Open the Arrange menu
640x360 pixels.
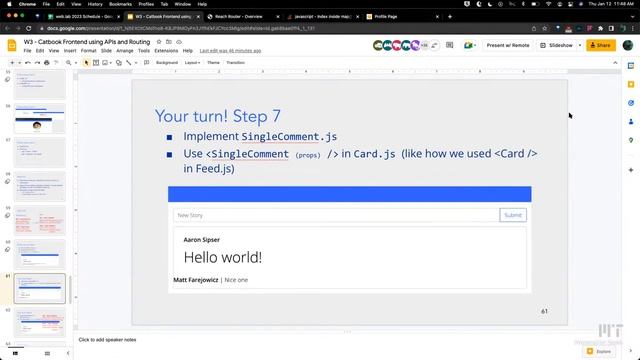125,51
